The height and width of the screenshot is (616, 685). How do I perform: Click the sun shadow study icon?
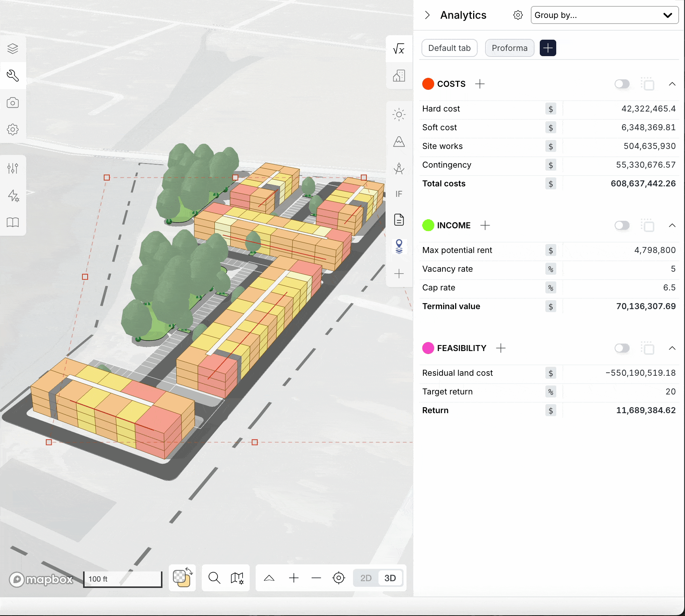pos(399,115)
